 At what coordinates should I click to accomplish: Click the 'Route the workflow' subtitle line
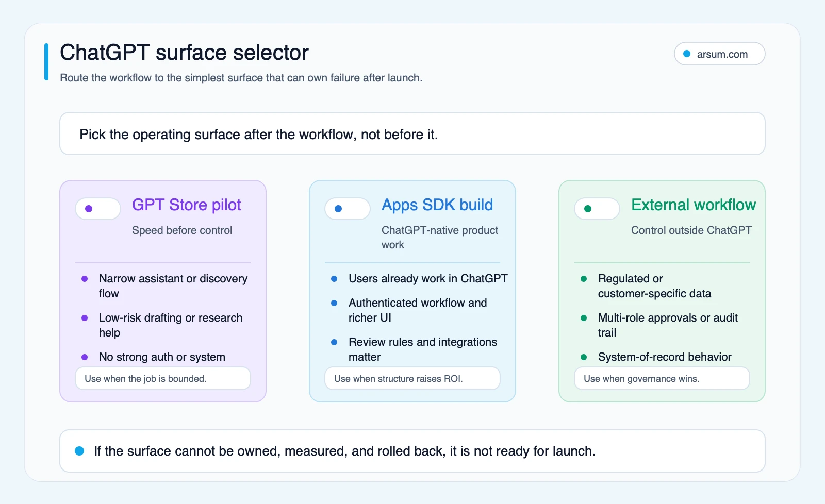(x=241, y=78)
